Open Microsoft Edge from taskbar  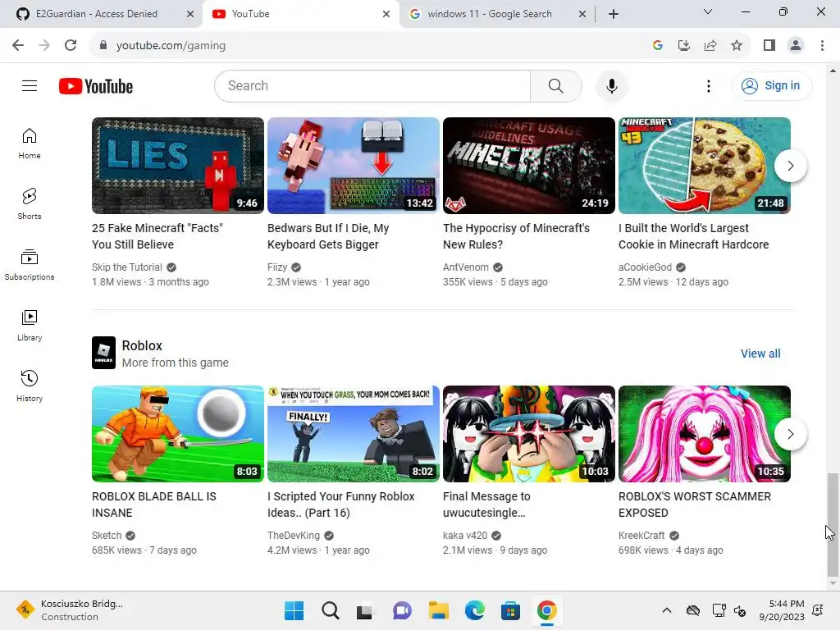click(x=475, y=610)
